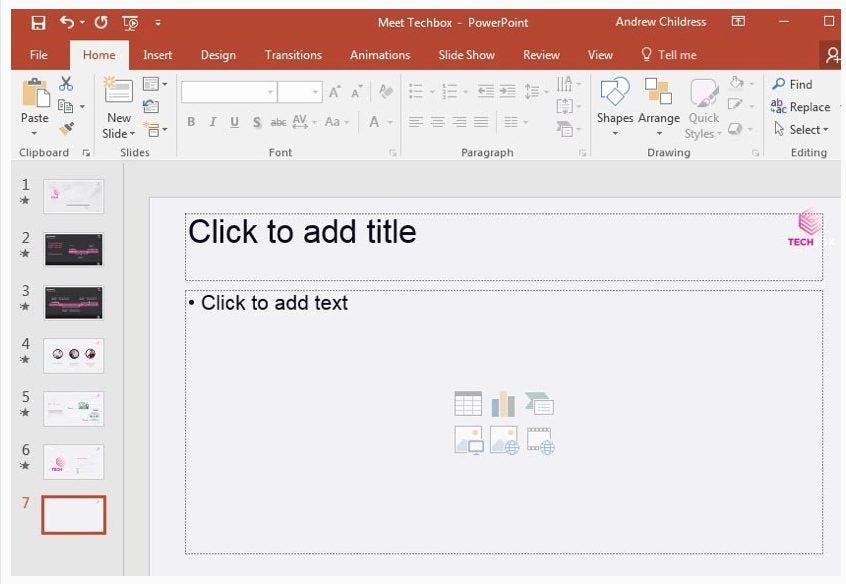
Task: Click the font name box
Action: click(x=229, y=92)
